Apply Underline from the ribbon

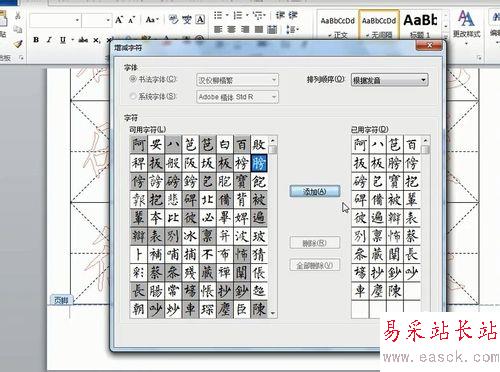pos(63,40)
